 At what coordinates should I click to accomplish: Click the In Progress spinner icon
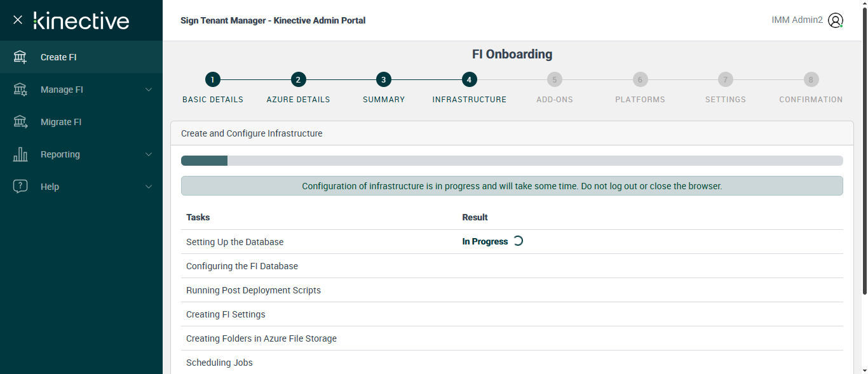pyautogui.click(x=518, y=241)
